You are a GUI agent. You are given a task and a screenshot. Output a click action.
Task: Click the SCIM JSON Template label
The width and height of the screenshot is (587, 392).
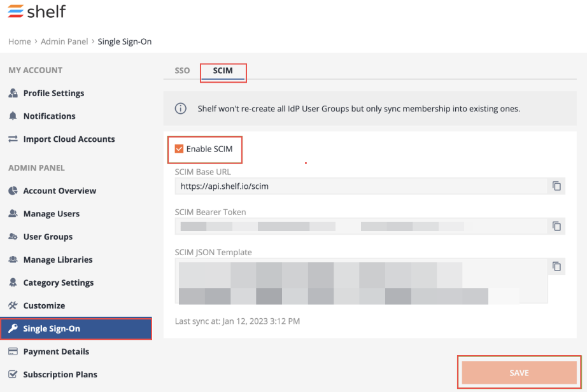[x=213, y=252]
